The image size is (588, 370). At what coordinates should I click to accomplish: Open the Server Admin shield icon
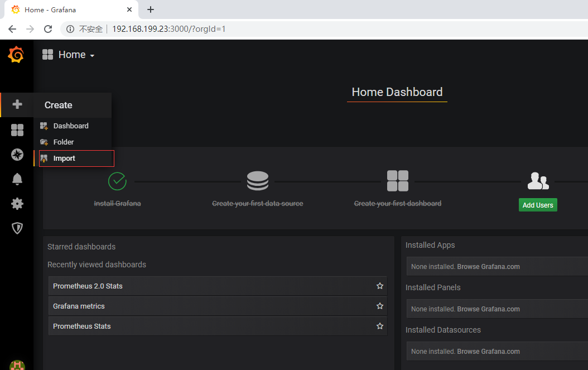pos(17,228)
